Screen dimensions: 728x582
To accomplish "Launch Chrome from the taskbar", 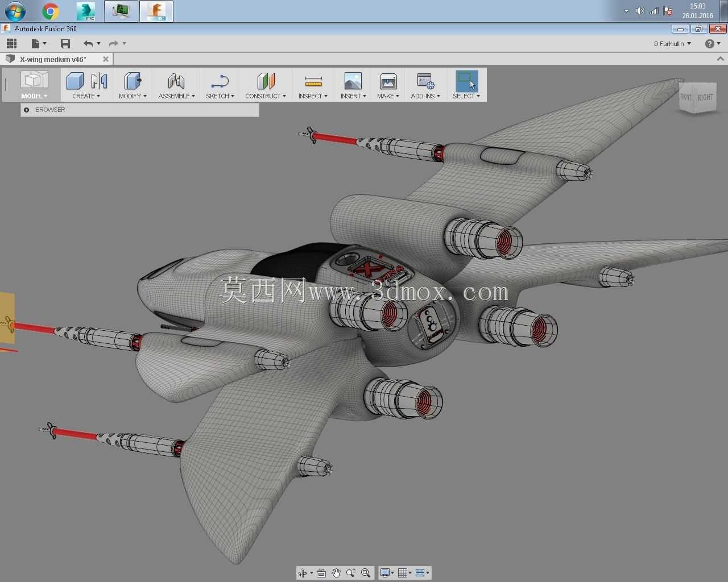I will coord(51,11).
